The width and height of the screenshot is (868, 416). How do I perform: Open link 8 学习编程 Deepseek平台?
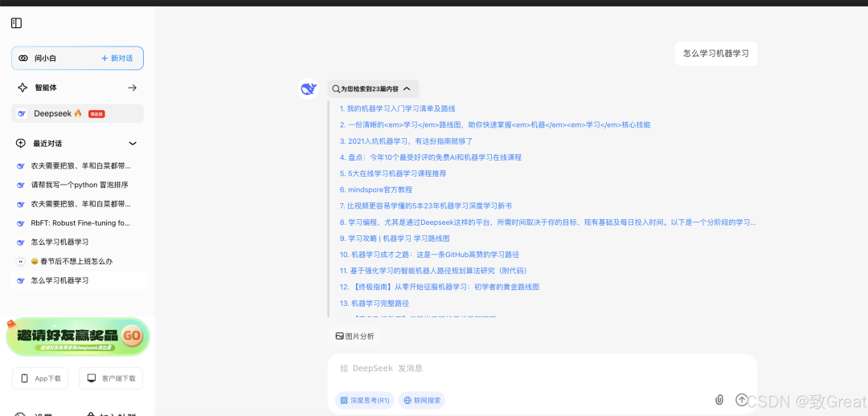click(x=548, y=222)
